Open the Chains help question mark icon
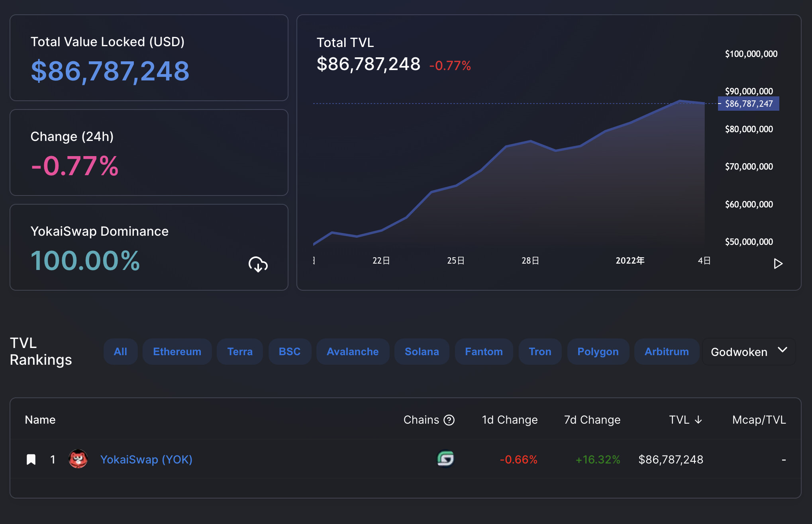This screenshot has width=812, height=524. (449, 420)
